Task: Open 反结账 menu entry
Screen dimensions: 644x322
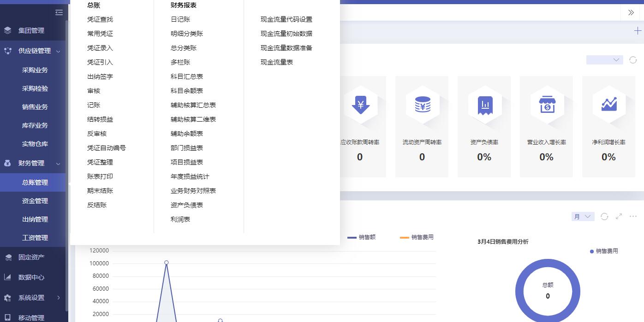Action: pos(97,205)
